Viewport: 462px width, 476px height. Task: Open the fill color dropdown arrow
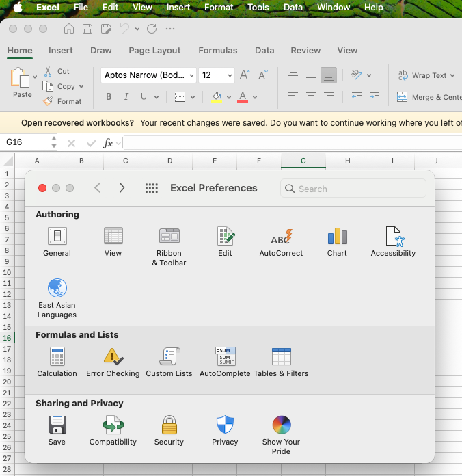(228, 97)
